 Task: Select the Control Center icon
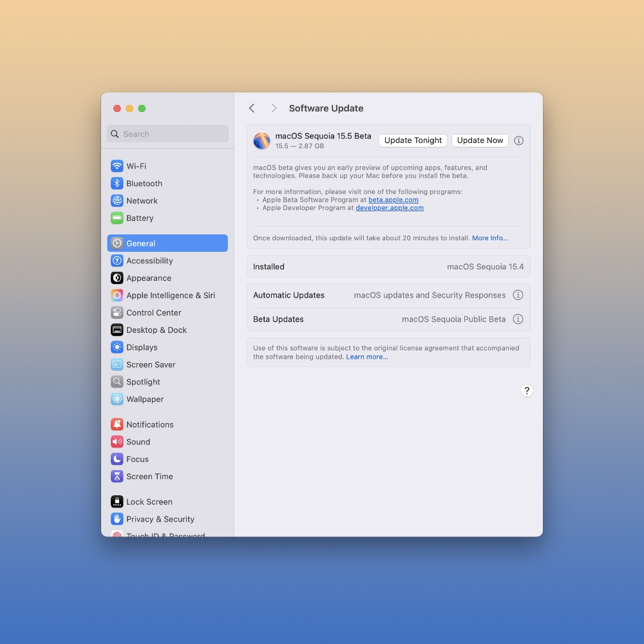tap(117, 313)
